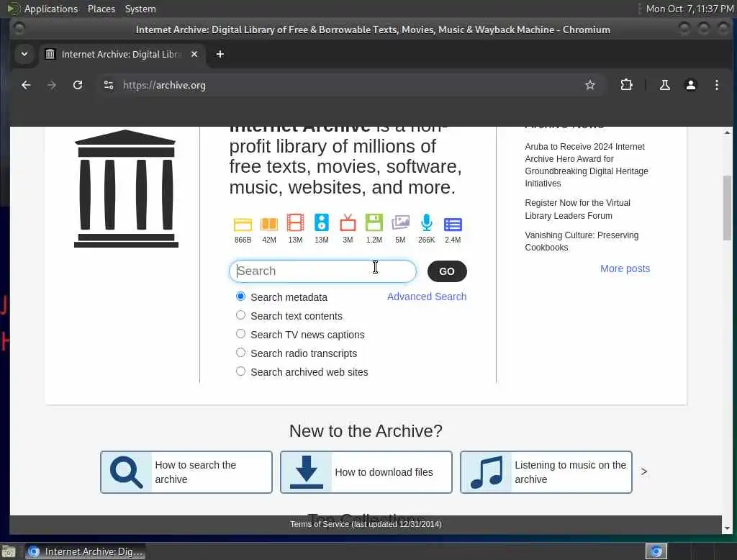Image resolution: width=737 pixels, height=560 pixels.
Task: Go back with the browser back arrow
Action: point(26,85)
